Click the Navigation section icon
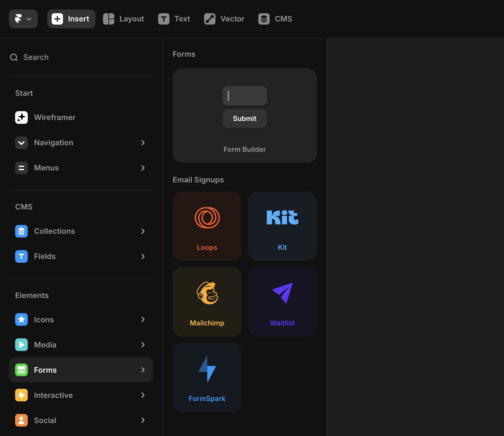The height and width of the screenshot is (436, 504). pos(21,143)
